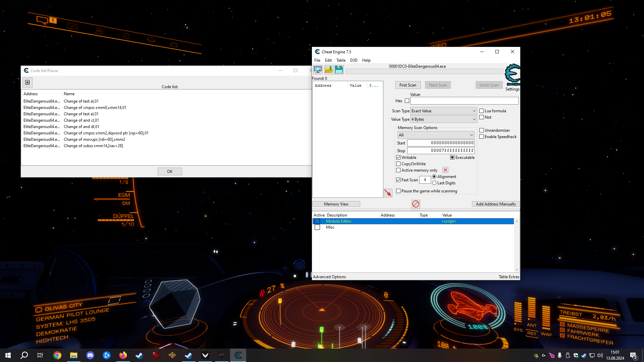Click the NVIDIA tray icon
This screenshot has width=644, height=362.
pos(536,355)
